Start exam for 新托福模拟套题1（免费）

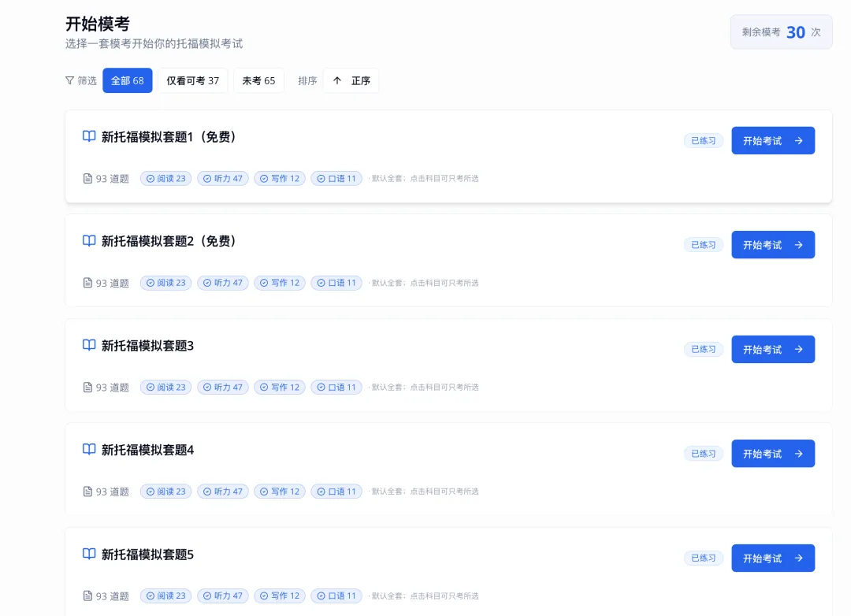[x=773, y=140]
